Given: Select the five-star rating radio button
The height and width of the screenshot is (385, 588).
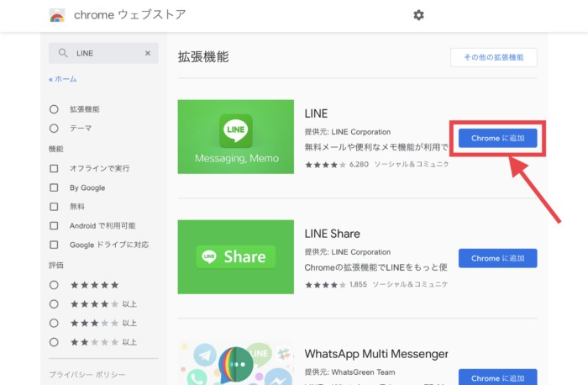Looking at the screenshot, I should pos(54,285).
